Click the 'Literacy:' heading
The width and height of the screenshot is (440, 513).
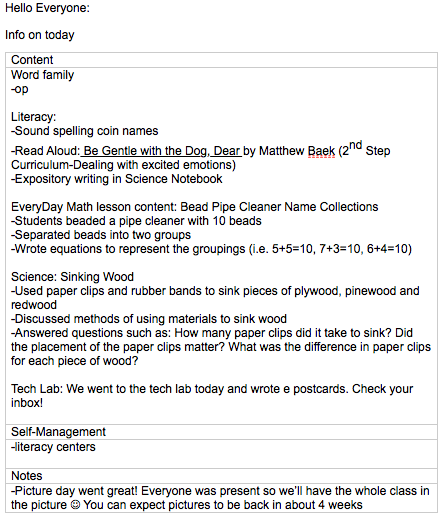(33, 117)
